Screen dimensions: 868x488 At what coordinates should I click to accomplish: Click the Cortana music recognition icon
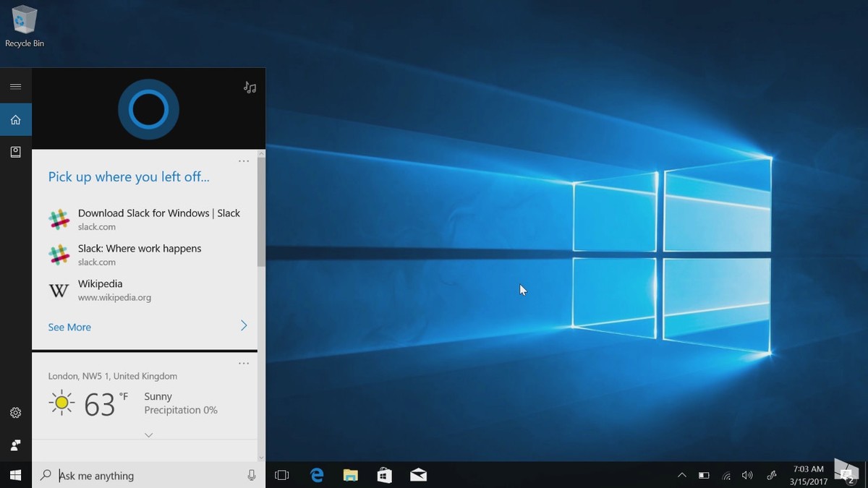[250, 87]
